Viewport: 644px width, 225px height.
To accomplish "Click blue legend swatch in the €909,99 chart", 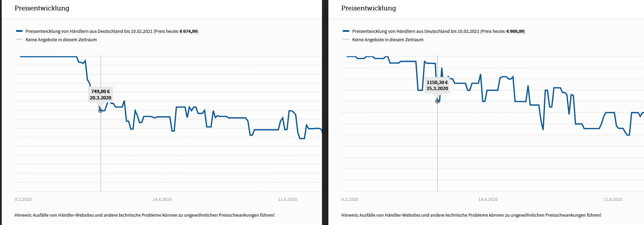I will [346, 31].
